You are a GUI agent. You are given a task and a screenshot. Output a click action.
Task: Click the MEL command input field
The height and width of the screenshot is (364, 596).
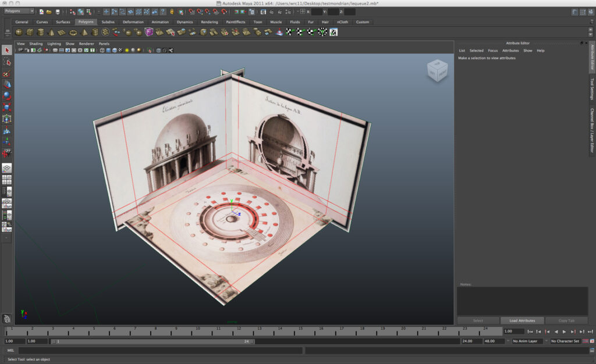coord(160,351)
